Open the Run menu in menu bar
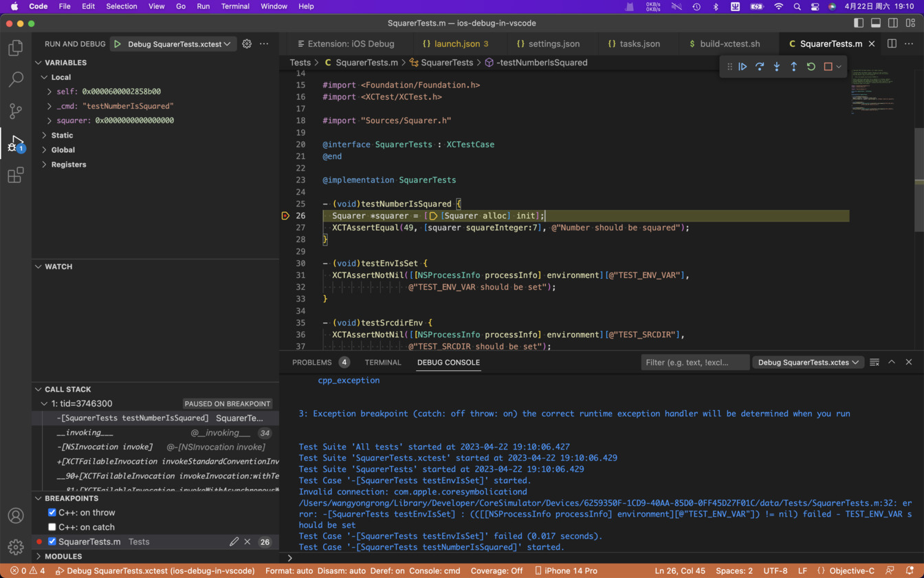The image size is (924, 578). click(203, 6)
